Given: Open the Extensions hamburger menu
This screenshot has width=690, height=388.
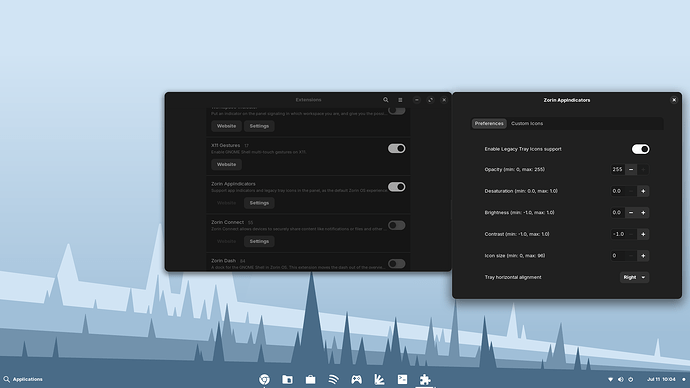Looking at the screenshot, I should pos(400,100).
